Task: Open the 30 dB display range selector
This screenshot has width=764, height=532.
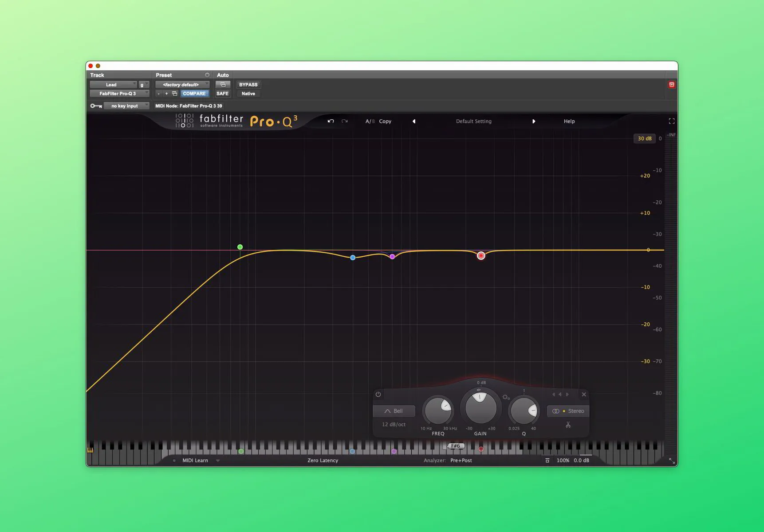Action: click(644, 138)
